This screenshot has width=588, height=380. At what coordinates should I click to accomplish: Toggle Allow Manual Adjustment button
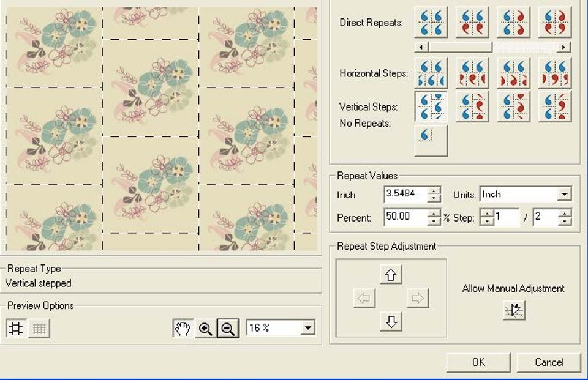point(514,310)
